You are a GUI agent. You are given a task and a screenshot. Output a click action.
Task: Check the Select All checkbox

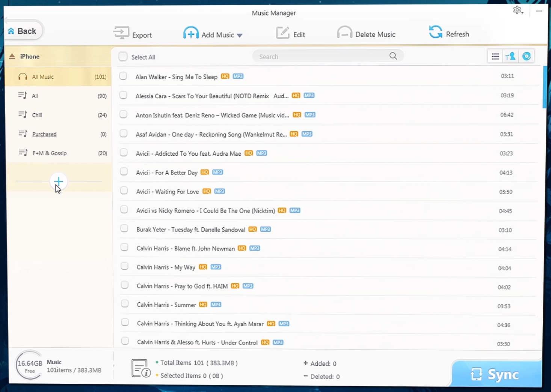[123, 57]
